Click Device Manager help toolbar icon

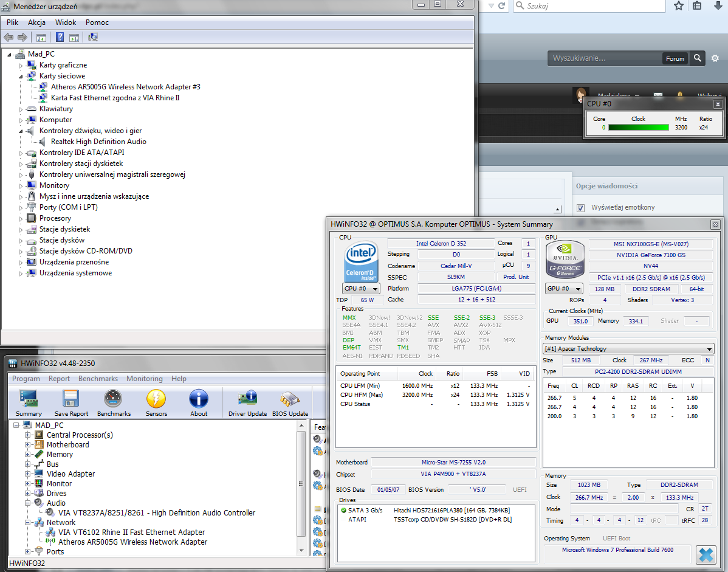[x=60, y=37]
